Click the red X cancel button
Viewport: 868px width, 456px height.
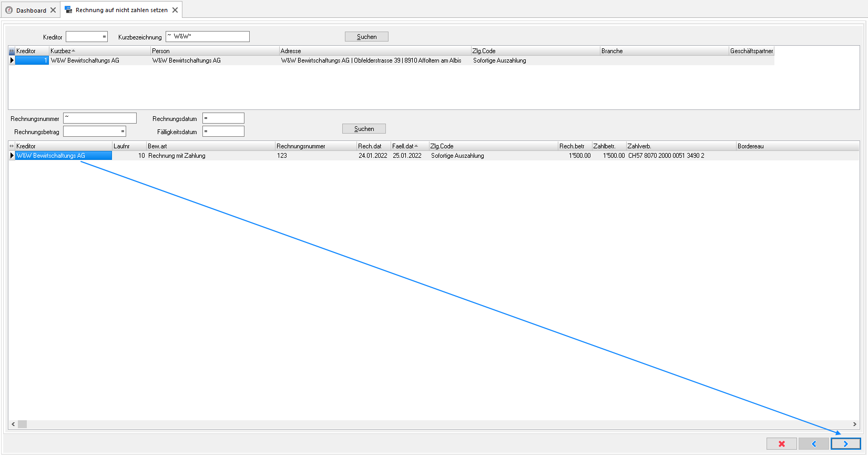781,444
